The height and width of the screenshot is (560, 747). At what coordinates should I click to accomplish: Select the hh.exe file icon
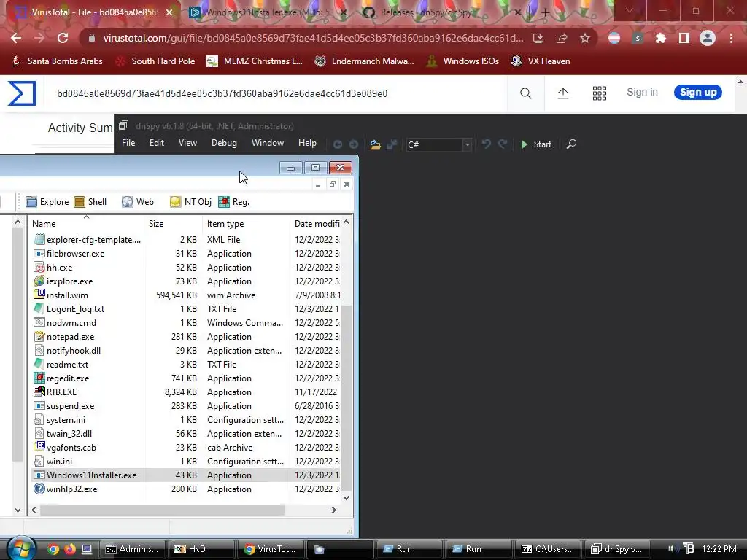pyautogui.click(x=39, y=267)
